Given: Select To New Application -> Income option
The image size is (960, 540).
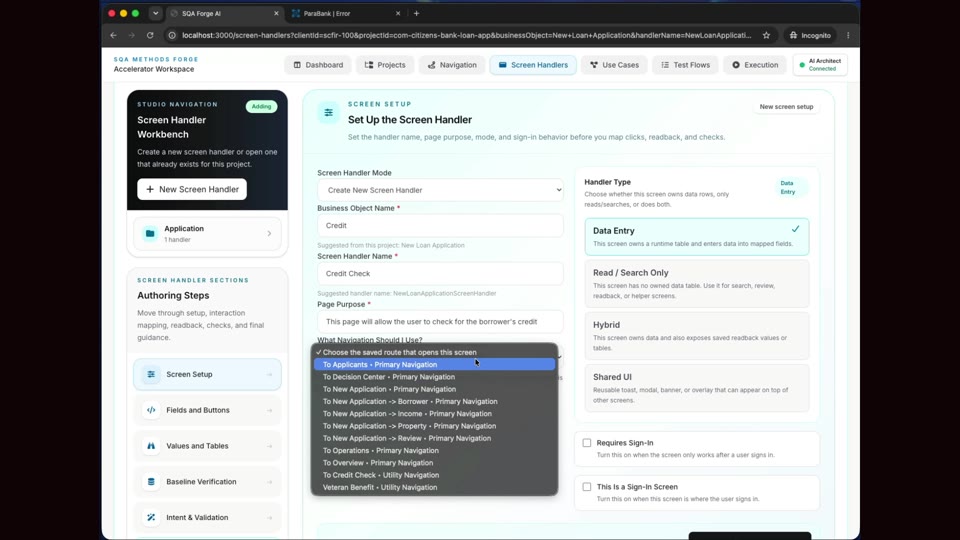Looking at the screenshot, I should 434,413.
